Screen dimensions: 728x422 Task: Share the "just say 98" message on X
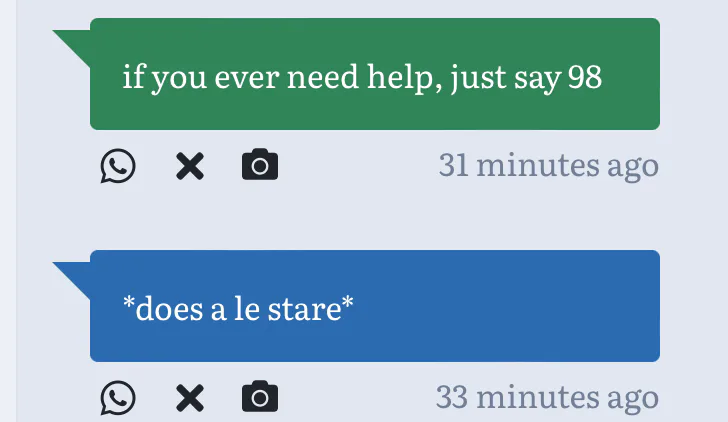[189, 166]
